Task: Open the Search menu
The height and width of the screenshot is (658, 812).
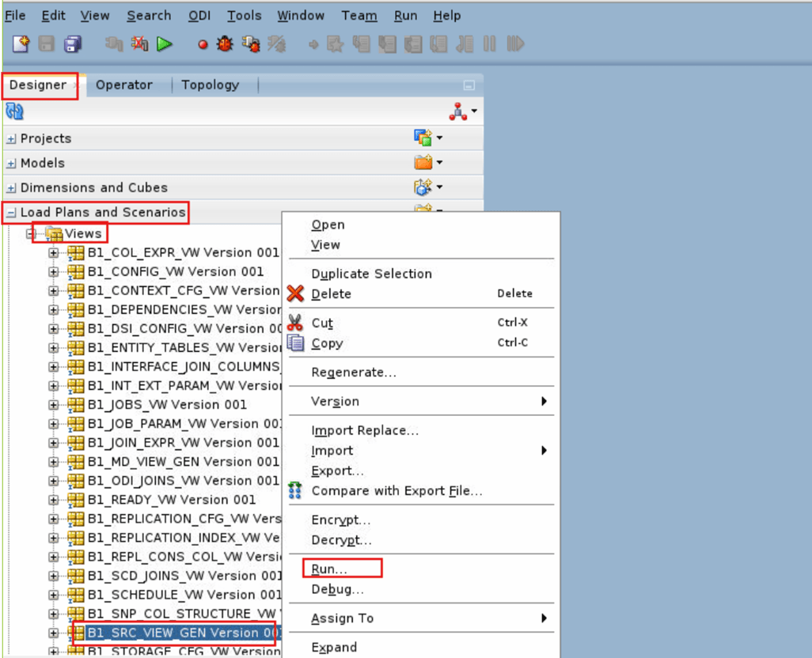Action: [149, 16]
